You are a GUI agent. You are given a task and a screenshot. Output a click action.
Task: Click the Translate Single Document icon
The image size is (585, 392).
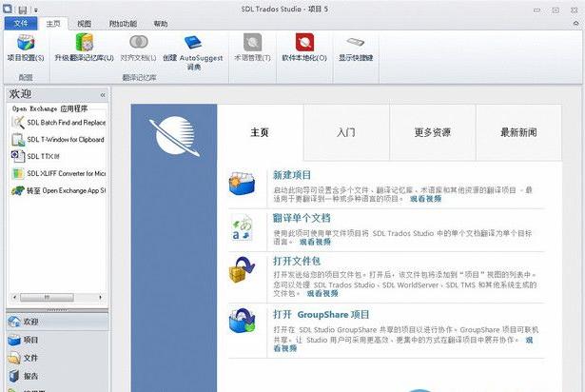pyautogui.click(x=243, y=227)
